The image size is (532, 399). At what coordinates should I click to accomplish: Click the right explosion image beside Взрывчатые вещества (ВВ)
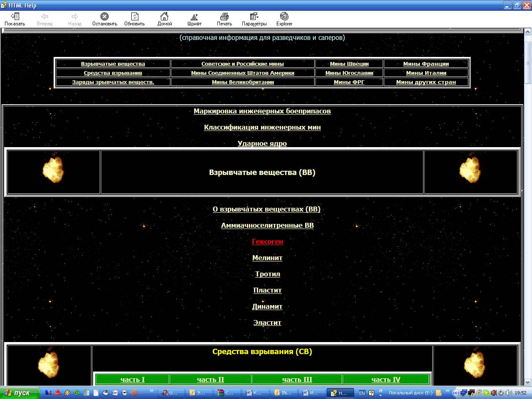[470, 168]
